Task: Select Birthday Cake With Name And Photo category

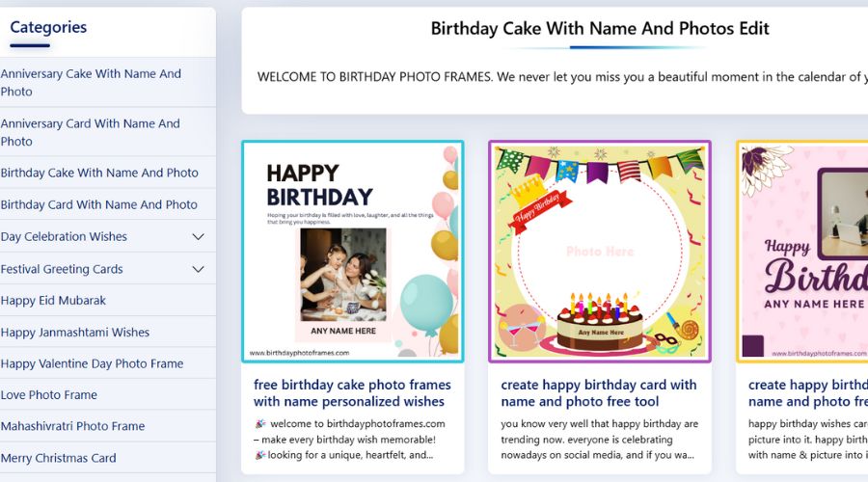Action: (99, 173)
